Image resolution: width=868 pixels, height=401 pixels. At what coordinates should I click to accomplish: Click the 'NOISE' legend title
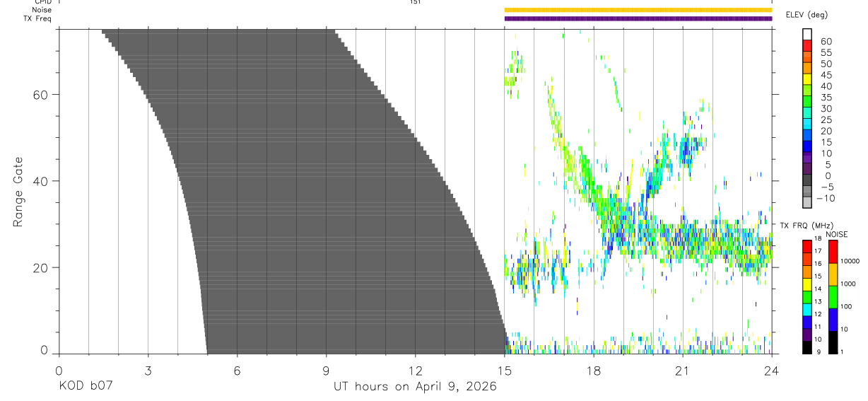pyautogui.click(x=836, y=234)
